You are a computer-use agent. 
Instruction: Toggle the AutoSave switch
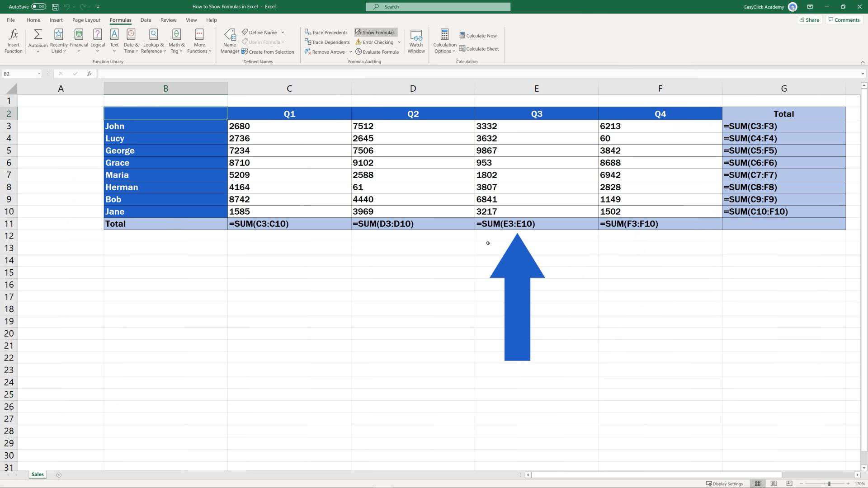point(38,7)
